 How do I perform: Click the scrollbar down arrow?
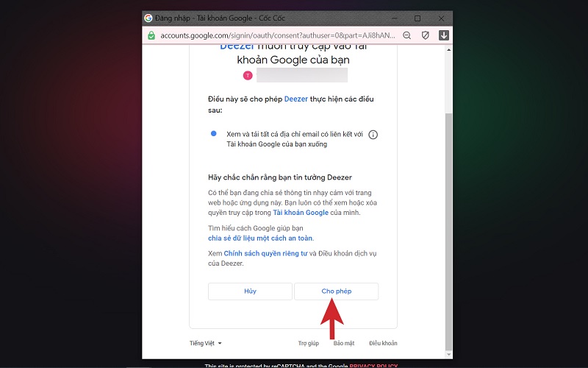[448, 354]
